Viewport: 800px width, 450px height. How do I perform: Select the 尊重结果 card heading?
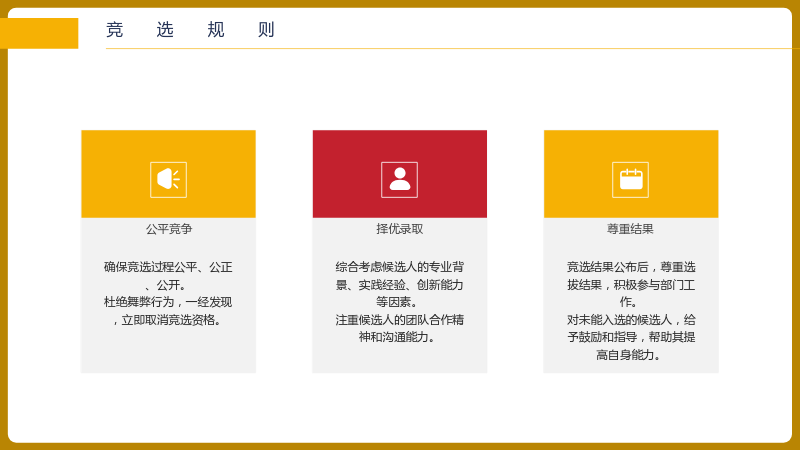(x=630, y=229)
